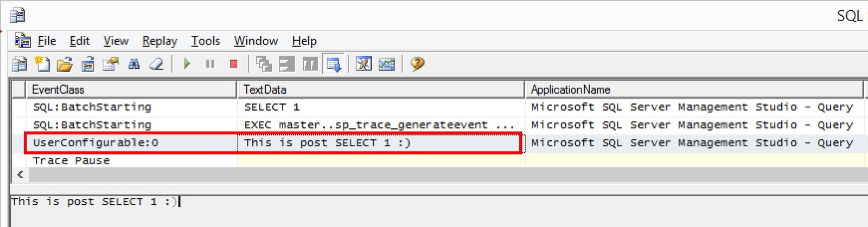Open the File menu

[47, 41]
